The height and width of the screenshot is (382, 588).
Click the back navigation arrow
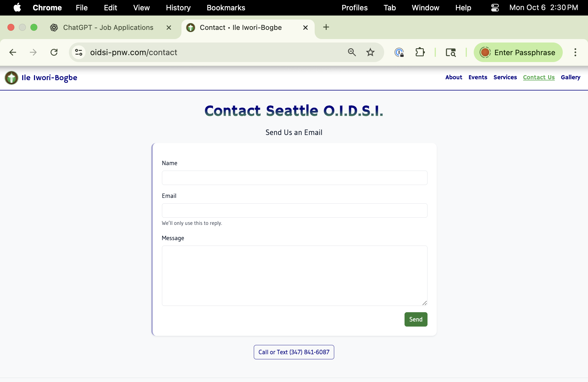tap(13, 52)
